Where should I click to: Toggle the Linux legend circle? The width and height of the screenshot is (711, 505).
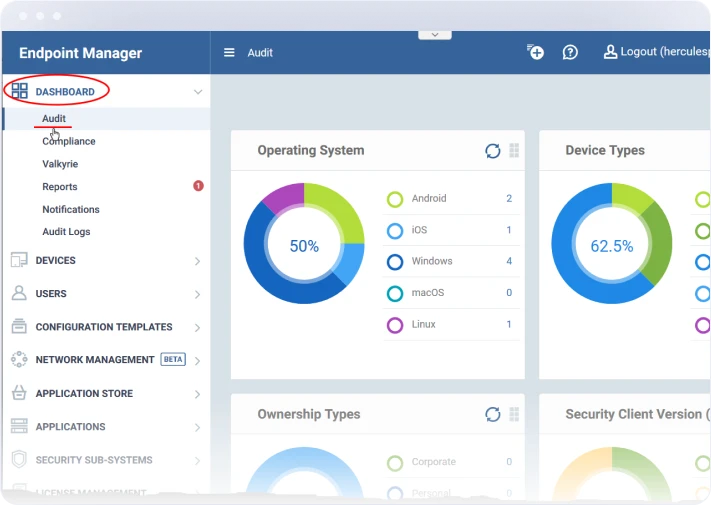[x=395, y=325]
